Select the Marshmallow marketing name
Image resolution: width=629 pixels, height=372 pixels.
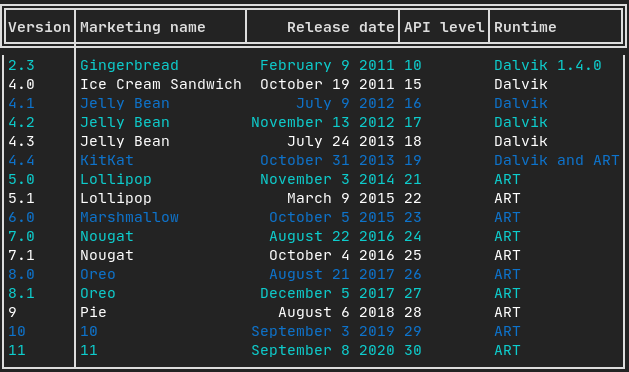[129, 218]
